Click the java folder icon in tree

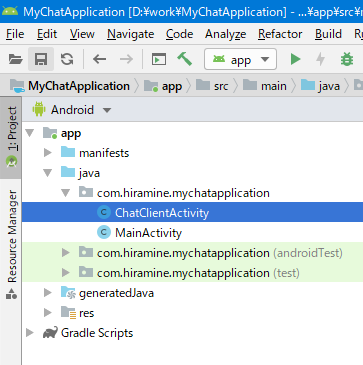tap(68, 172)
